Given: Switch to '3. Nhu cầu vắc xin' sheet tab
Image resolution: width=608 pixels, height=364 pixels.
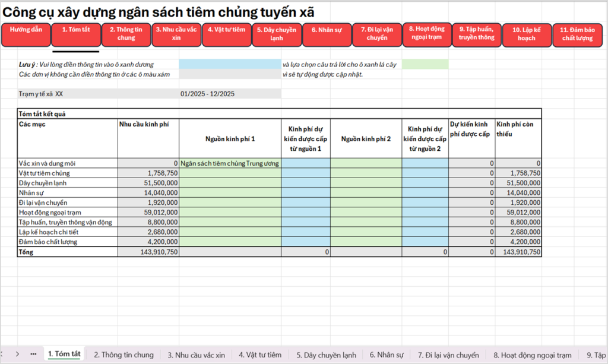Looking at the screenshot, I should point(196,355).
